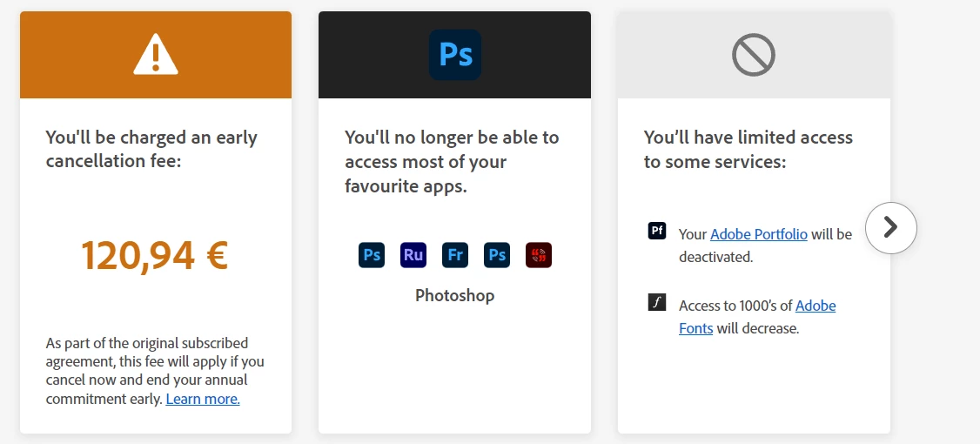
Task: Open the Adobe Fonts link
Action: [x=757, y=316]
